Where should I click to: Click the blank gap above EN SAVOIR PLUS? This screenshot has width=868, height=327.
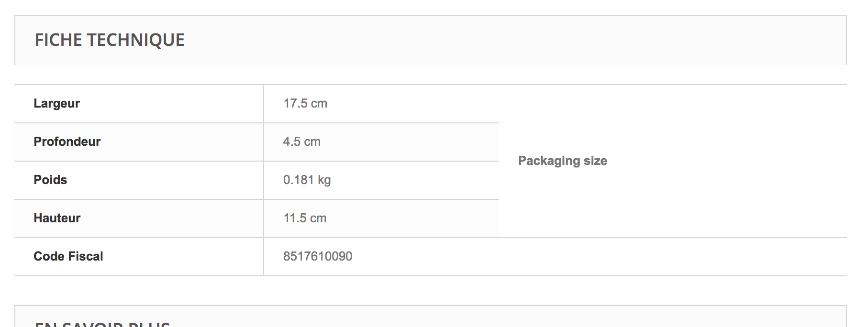[431, 291]
